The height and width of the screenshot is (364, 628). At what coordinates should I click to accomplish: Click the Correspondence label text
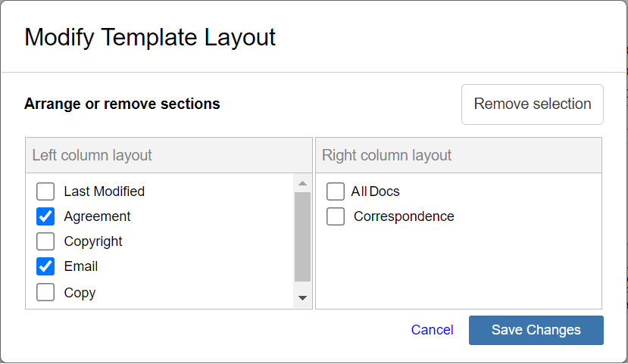[x=404, y=216]
